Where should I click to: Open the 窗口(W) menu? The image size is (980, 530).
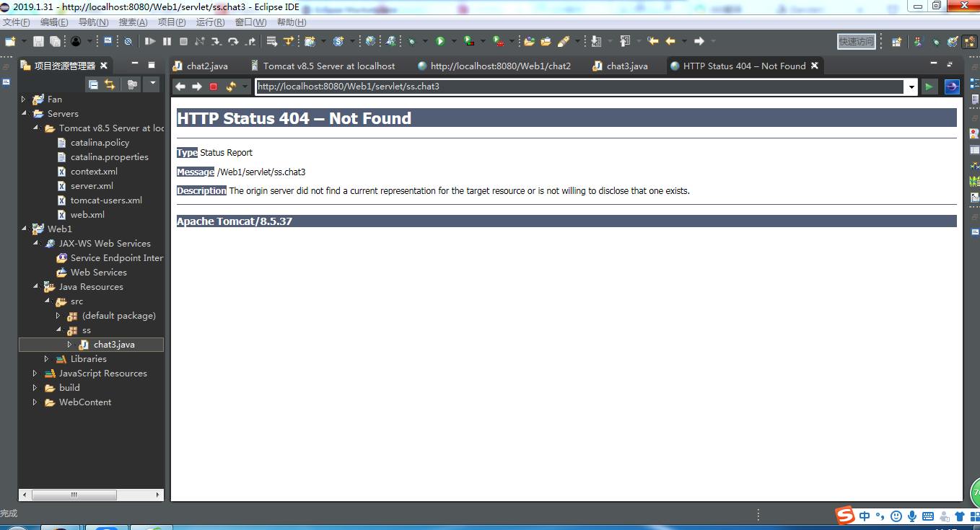point(250,22)
